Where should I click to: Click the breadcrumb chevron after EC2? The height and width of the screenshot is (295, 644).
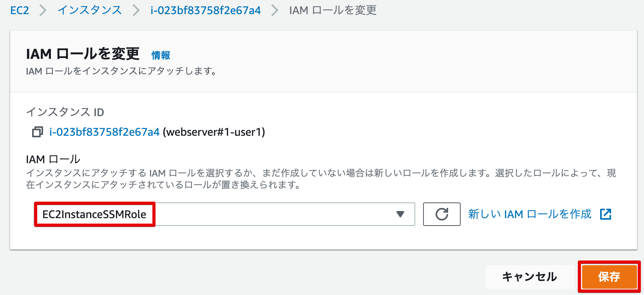[43, 10]
